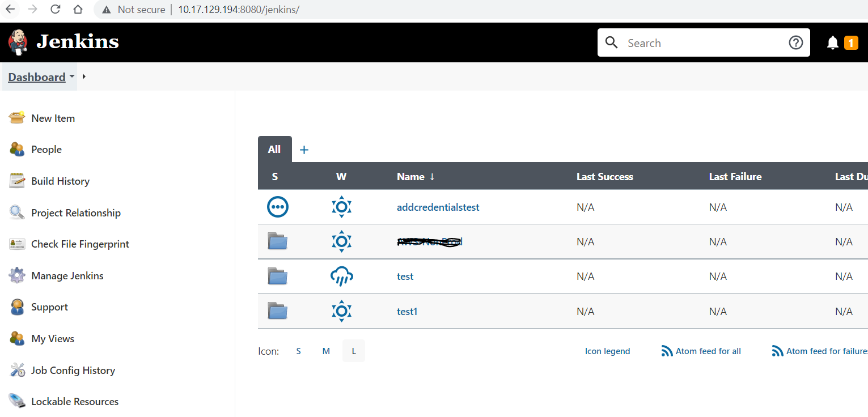868x417 pixels.
Task: Go back using the browser back arrow
Action: (x=10, y=9)
